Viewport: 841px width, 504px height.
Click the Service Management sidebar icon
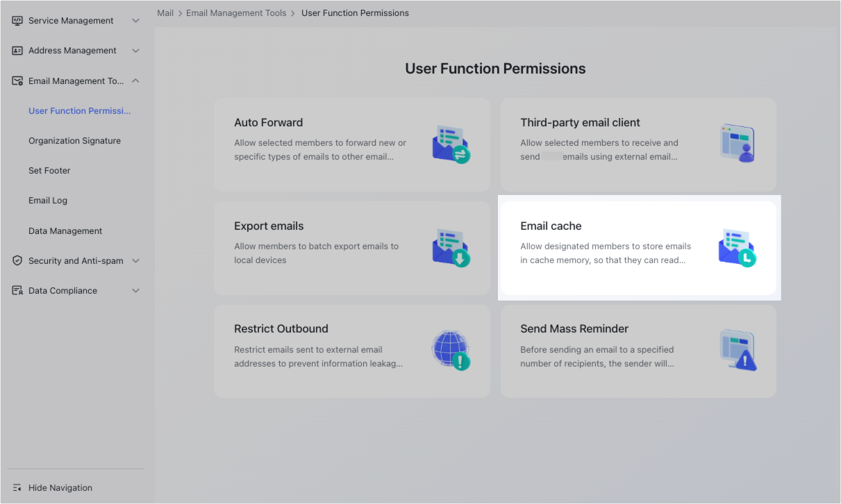coord(17,20)
